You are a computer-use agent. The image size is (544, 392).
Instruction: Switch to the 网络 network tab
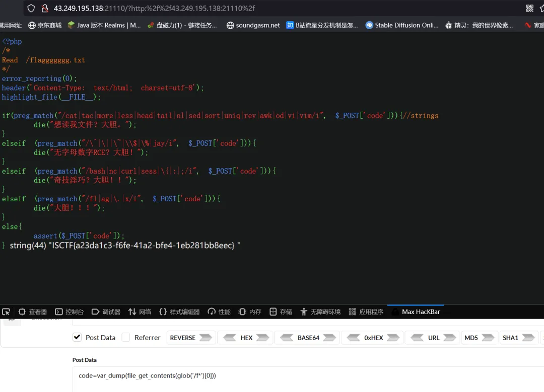tap(140, 311)
